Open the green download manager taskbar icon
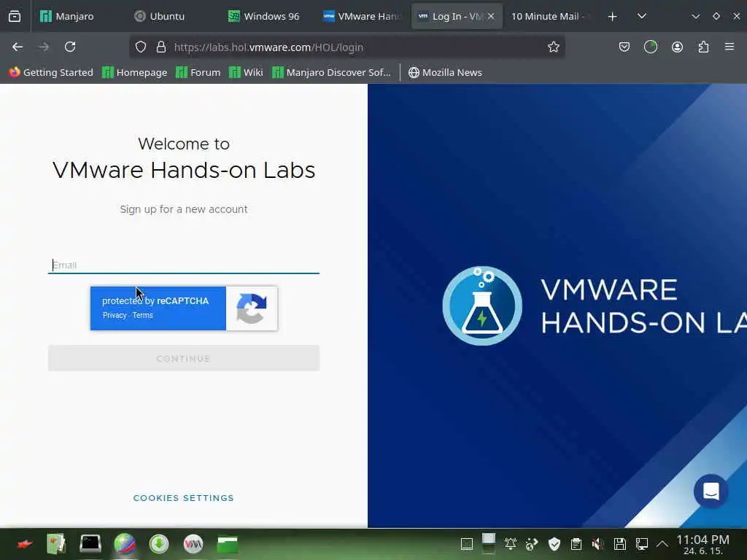747x560 pixels. click(158, 544)
